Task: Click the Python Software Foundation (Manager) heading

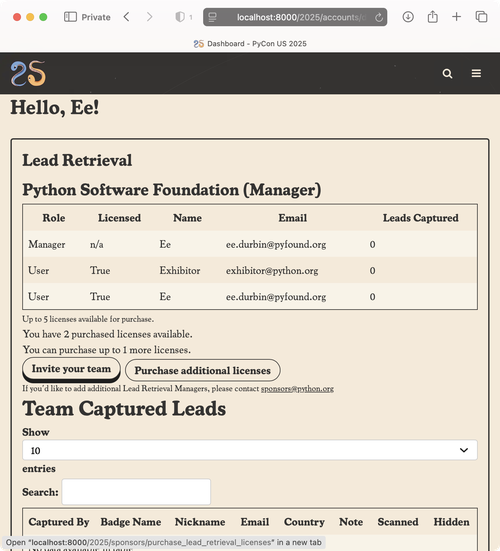Action: click(171, 190)
